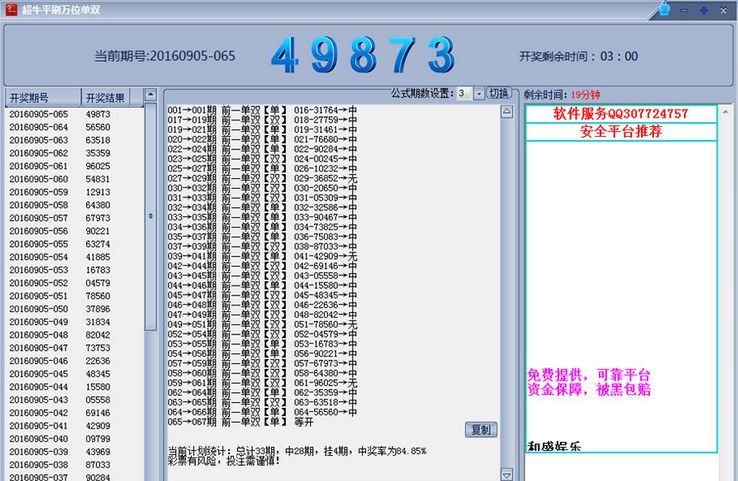The width and height of the screenshot is (738, 481).
Task: Select the row 20160905-064 56560
Action: (74, 128)
